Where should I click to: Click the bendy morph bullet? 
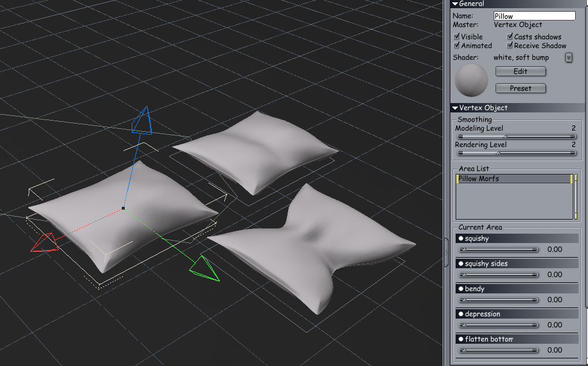[x=461, y=289]
